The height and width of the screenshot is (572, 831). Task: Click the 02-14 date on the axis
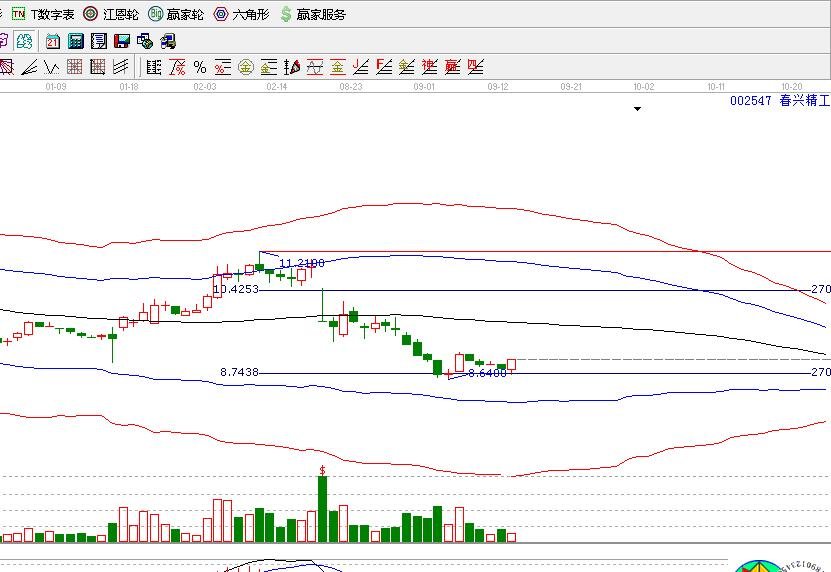coord(277,86)
